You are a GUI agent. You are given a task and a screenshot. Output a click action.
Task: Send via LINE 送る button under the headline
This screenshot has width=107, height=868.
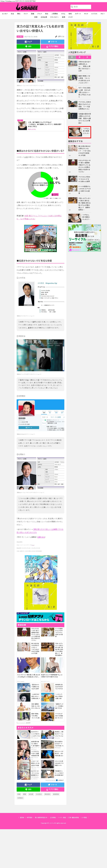point(28,47)
